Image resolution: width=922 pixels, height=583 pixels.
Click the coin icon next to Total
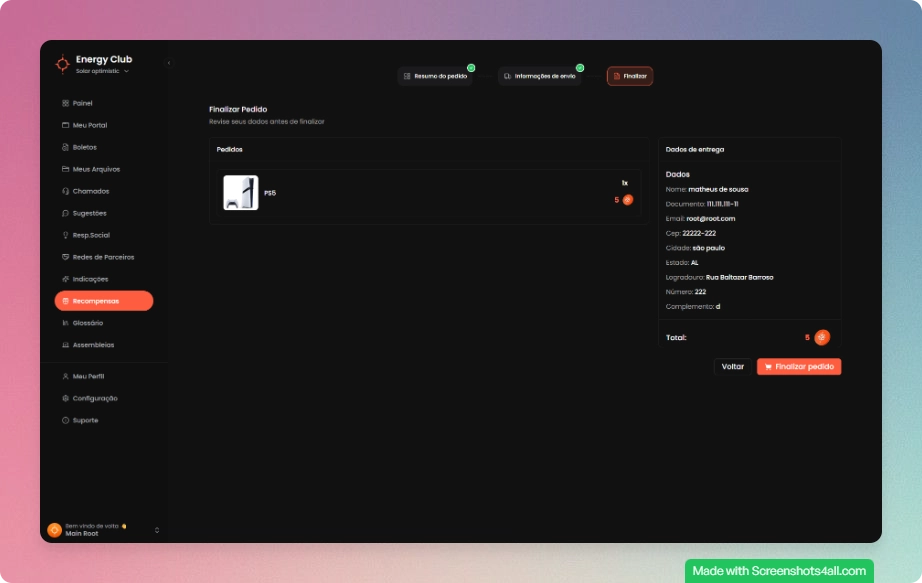(x=822, y=337)
